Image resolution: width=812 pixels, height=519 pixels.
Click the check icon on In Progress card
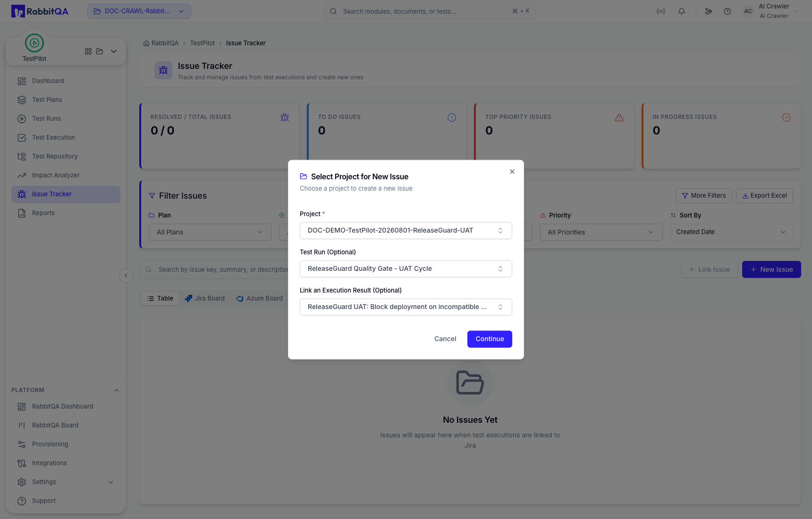tap(787, 117)
